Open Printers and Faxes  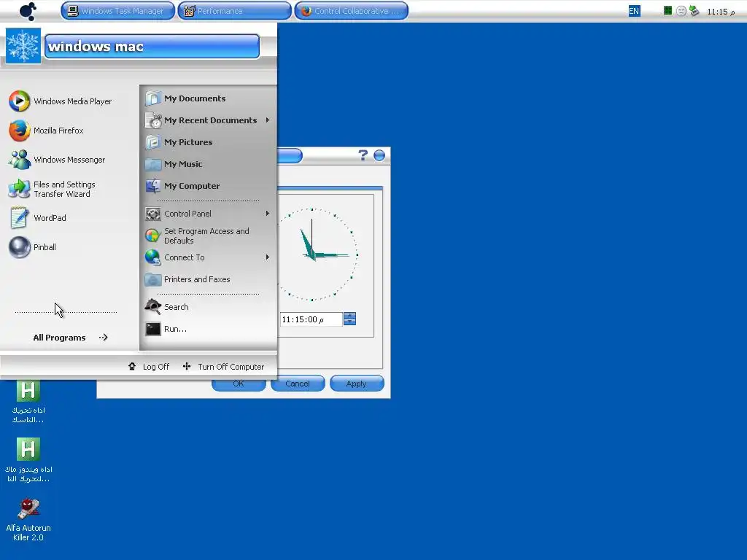pyautogui.click(x=187, y=279)
